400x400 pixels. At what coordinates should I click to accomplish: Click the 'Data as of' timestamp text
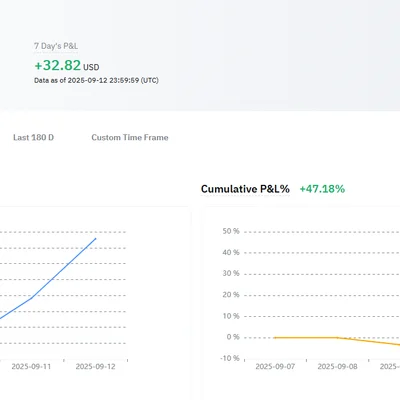pyautogui.click(x=96, y=80)
